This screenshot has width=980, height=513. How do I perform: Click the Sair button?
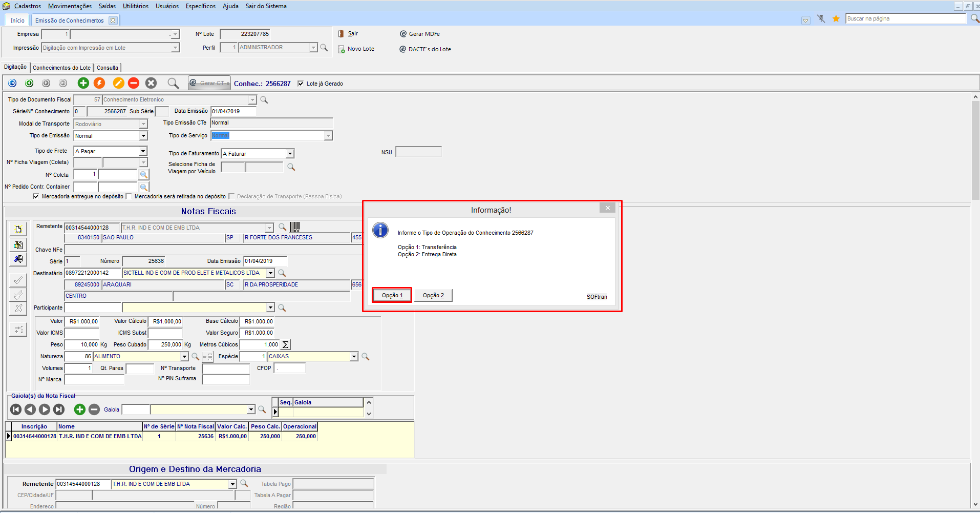pos(348,34)
